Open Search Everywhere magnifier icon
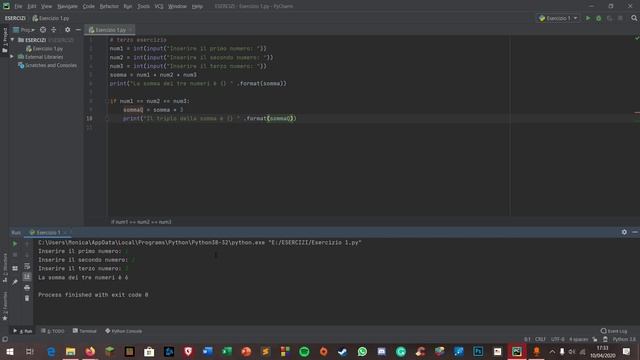 pyautogui.click(x=634, y=18)
